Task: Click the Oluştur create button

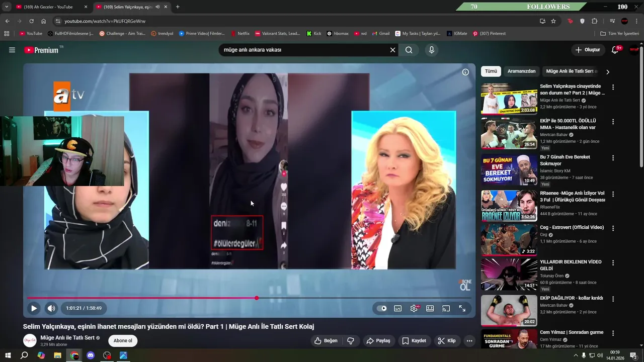Action: pos(588,50)
